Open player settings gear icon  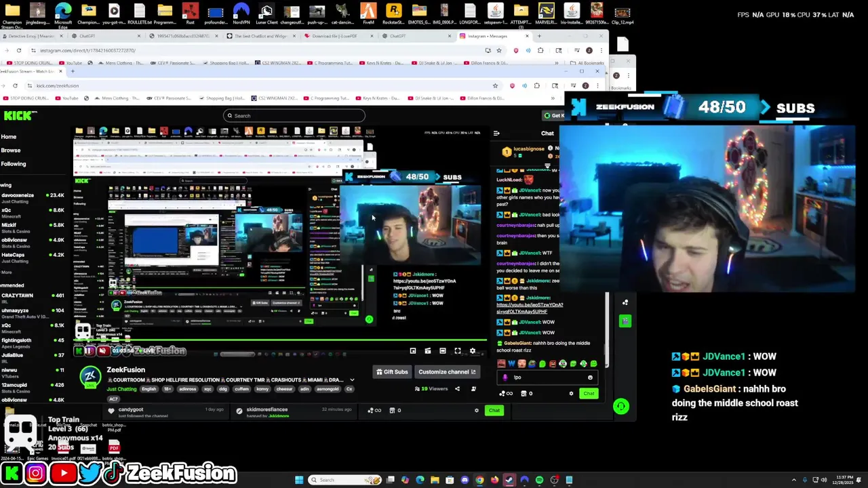click(x=473, y=351)
